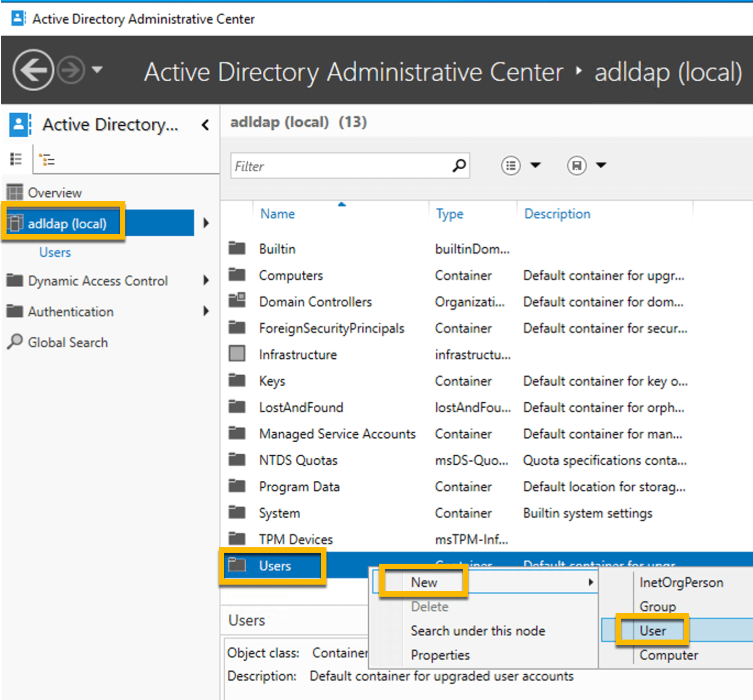The height and width of the screenshot is (700, 753).
Task: Click the list view options icon
Action: coord(511,165)
